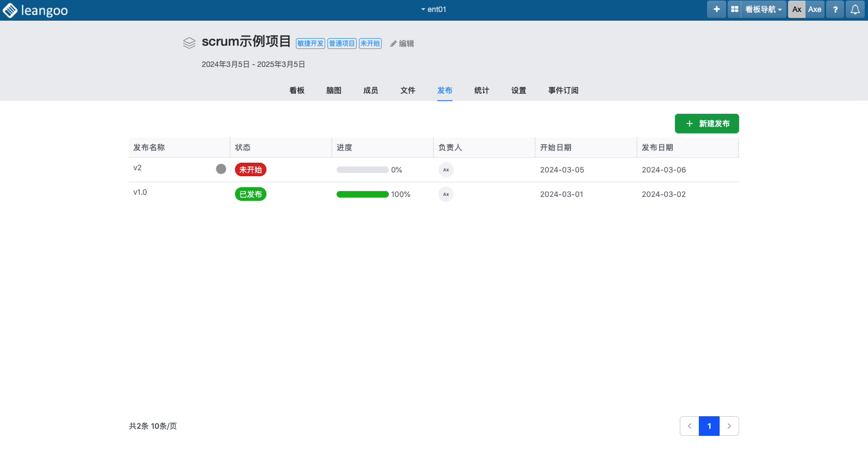Viewport: 868px width, 469px height.
Task: Open the notifications bell icon
Action: [855, 9]
